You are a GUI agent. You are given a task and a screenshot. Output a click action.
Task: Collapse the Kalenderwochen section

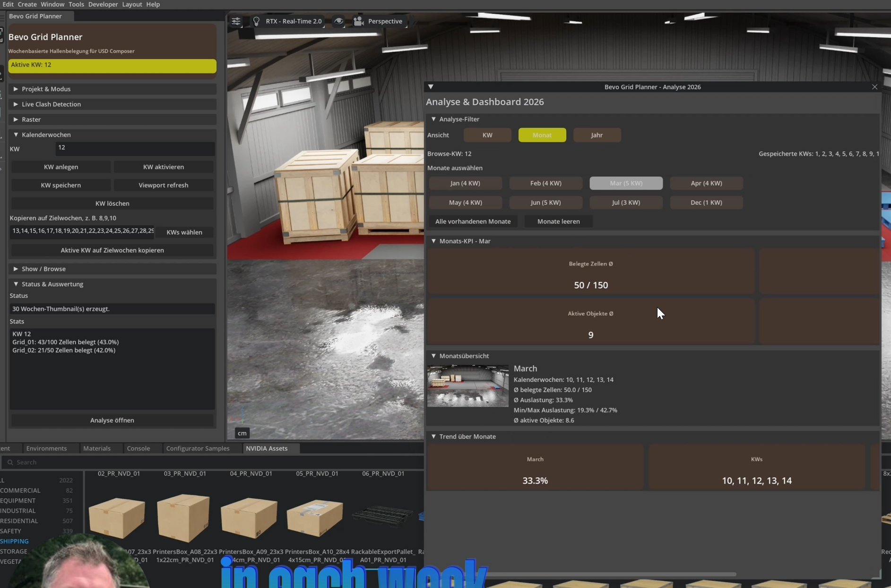tap(112, 135)
